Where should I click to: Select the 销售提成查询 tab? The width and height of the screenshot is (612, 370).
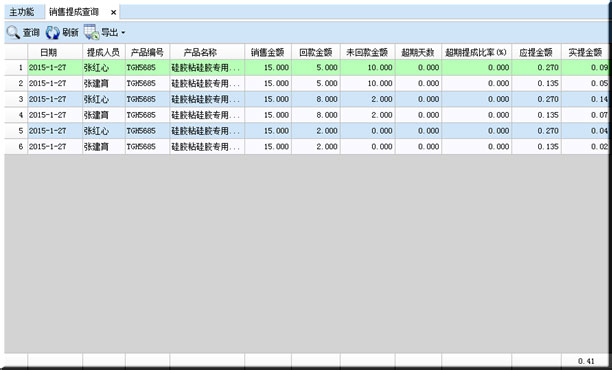click(x=74, y=12)
